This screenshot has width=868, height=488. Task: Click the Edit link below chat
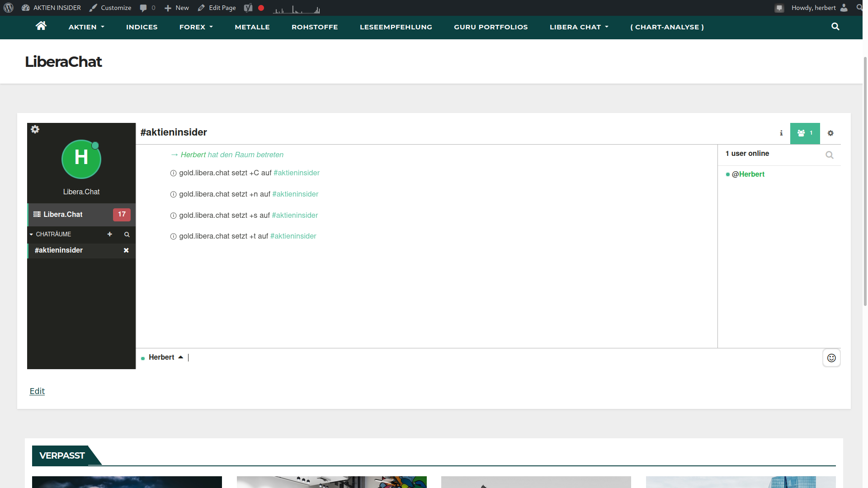[37, 391]
